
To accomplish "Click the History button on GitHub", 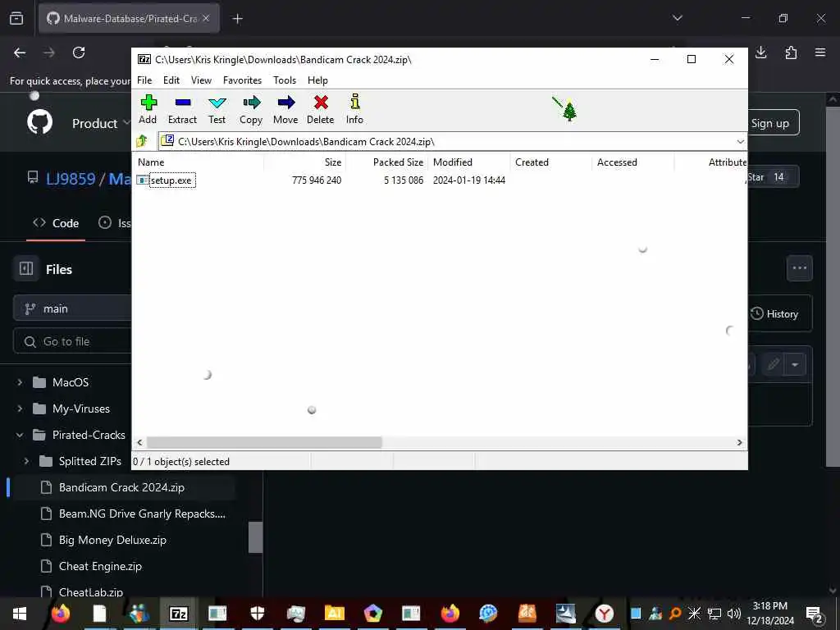I will [774, 314].
